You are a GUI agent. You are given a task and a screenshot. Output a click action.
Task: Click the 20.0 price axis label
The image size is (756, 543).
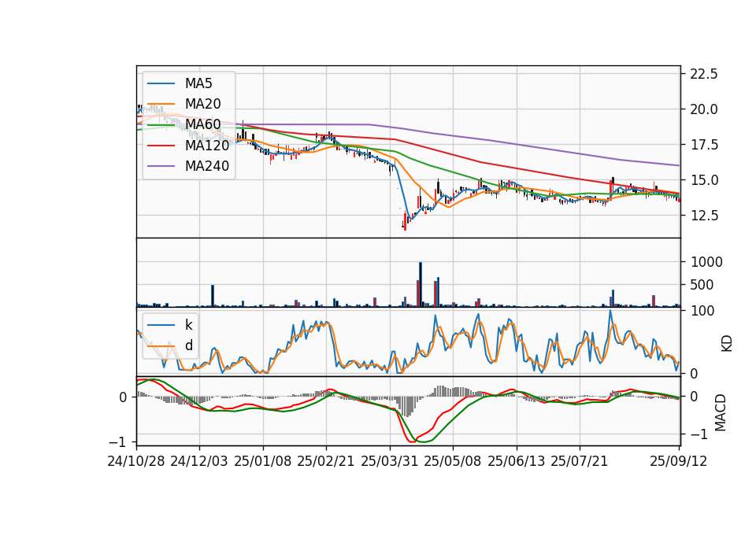[704, 109]
